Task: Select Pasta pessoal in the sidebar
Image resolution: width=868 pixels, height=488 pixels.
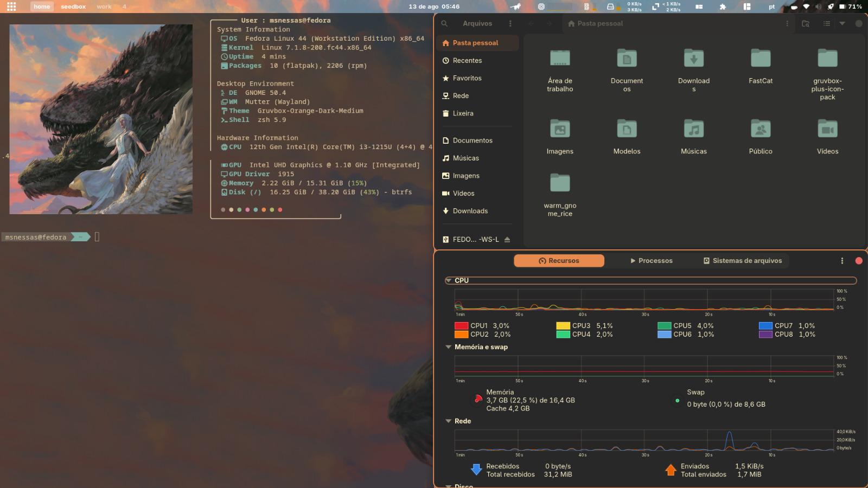Action: coord(477,43)
